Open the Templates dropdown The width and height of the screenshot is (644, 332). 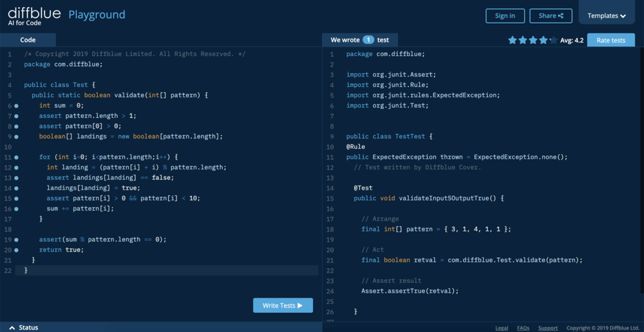[607, 16]
